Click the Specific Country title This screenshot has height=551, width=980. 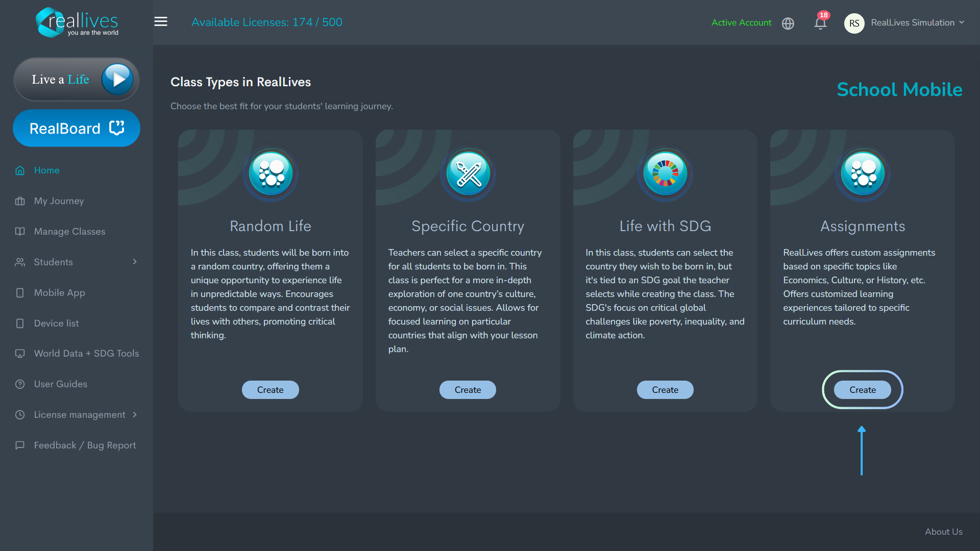468,226
